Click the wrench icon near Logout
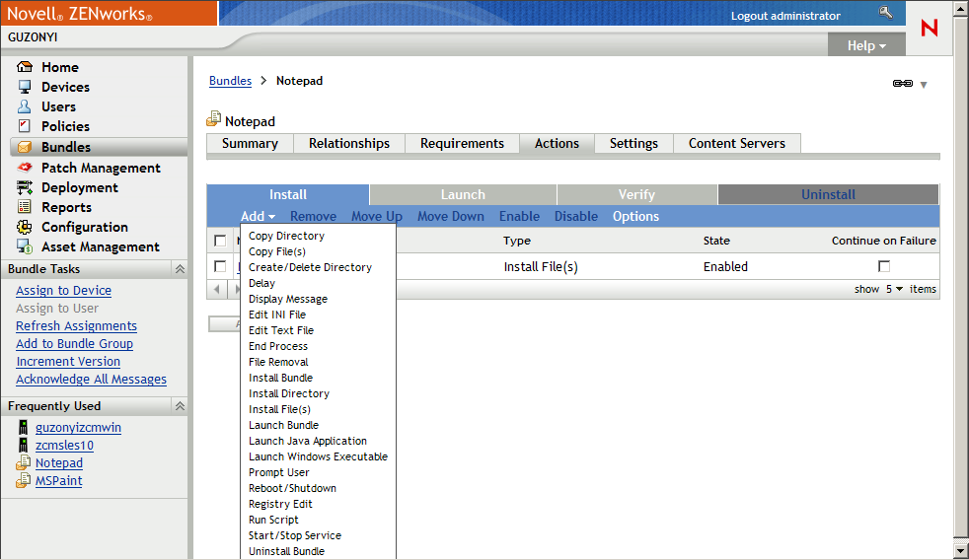This screenshot has width=969, height=560. 885,13
